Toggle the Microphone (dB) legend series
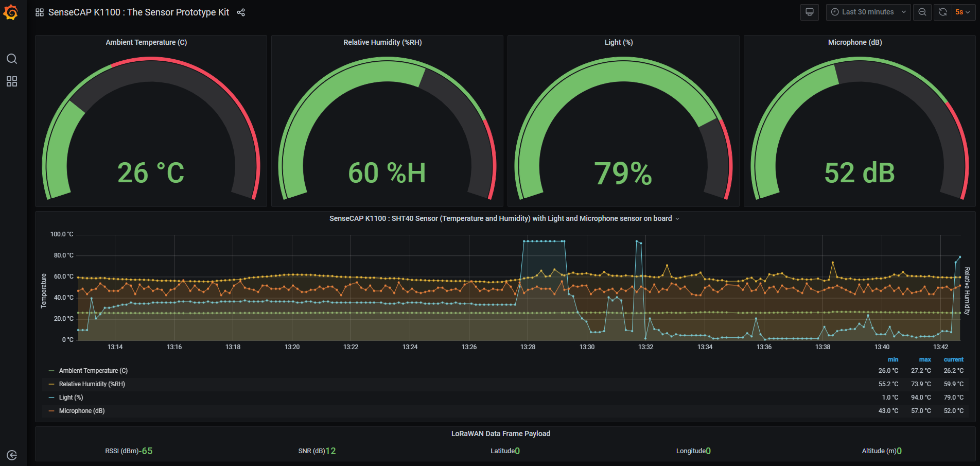 click(82, 411)
